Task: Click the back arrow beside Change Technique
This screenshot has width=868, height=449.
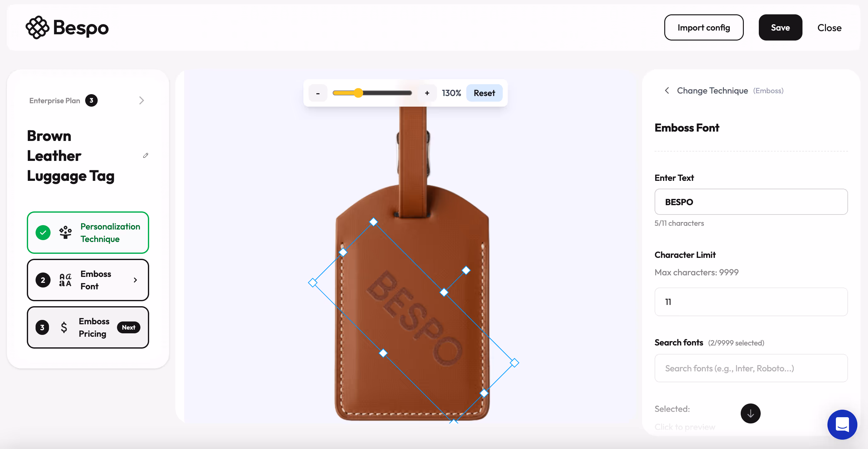Action: [667, 90]
